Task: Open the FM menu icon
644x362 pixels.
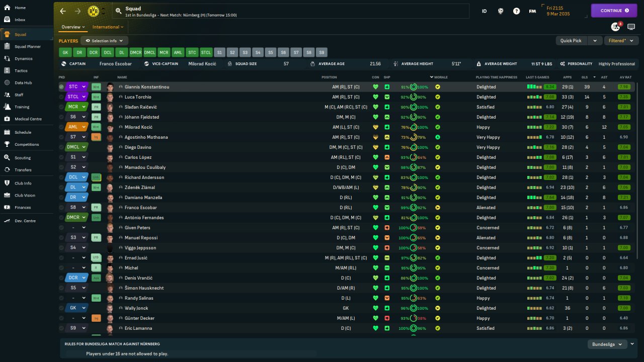Action: coord(532,11)
